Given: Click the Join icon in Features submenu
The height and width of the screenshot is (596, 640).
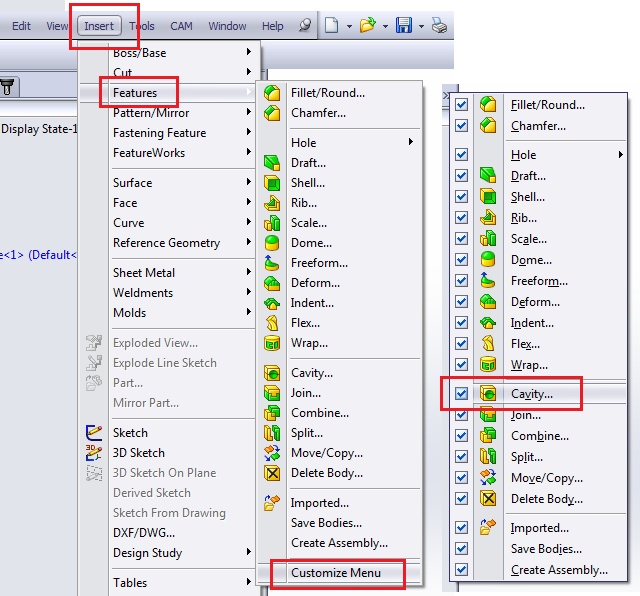Looking at the screenshot, I should pyautogui.click(x=272, y=393).
